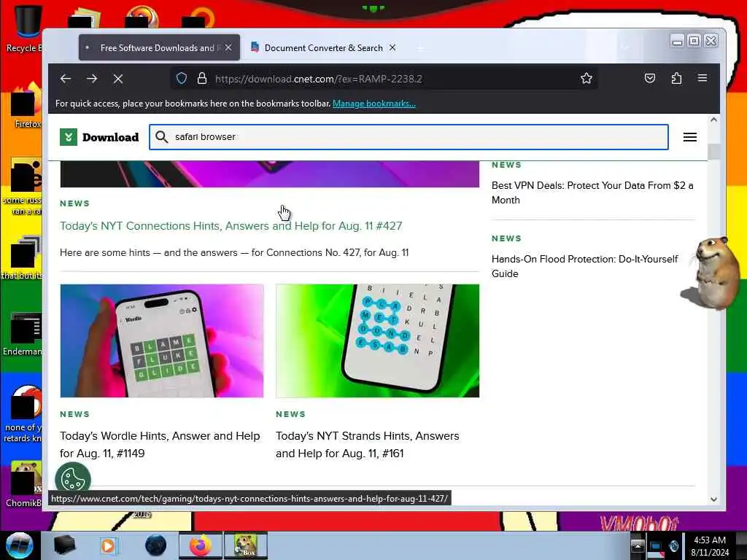
Task: Save page to Pocket
Action: [650, 78]
